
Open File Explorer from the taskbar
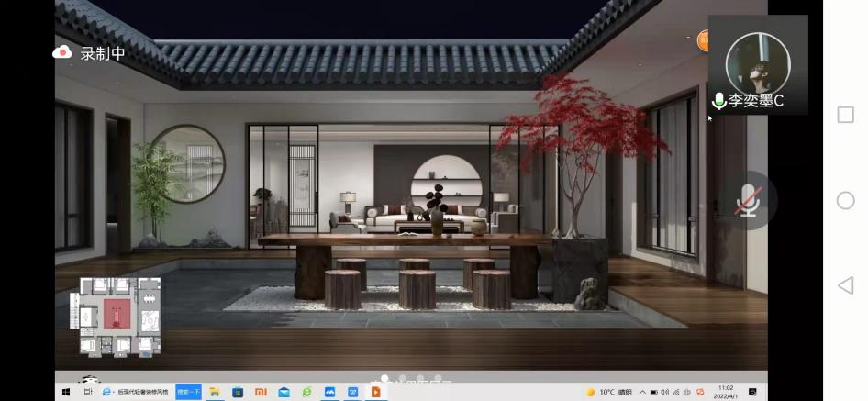[x=215, y=392]
